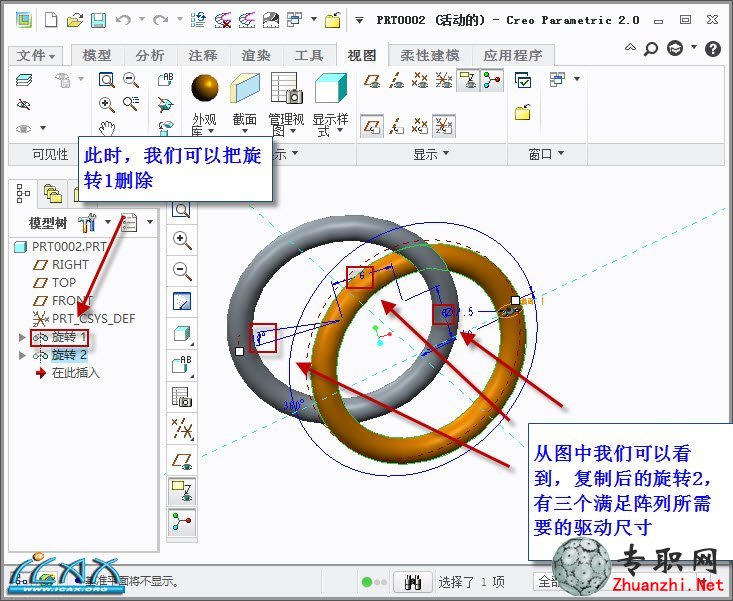Open 显示样式 display style cube
The width and height of the screenshot is (733, 601).
[x=331, y=88]
